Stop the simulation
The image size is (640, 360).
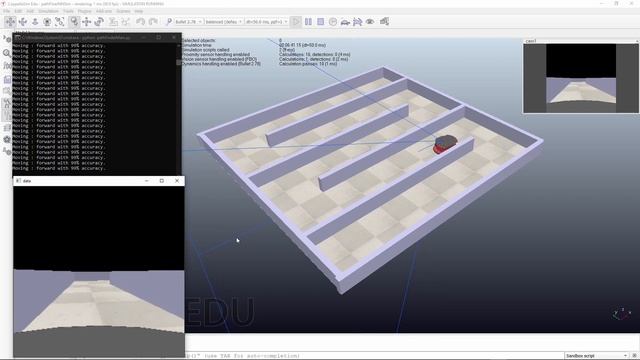point(321,22)
